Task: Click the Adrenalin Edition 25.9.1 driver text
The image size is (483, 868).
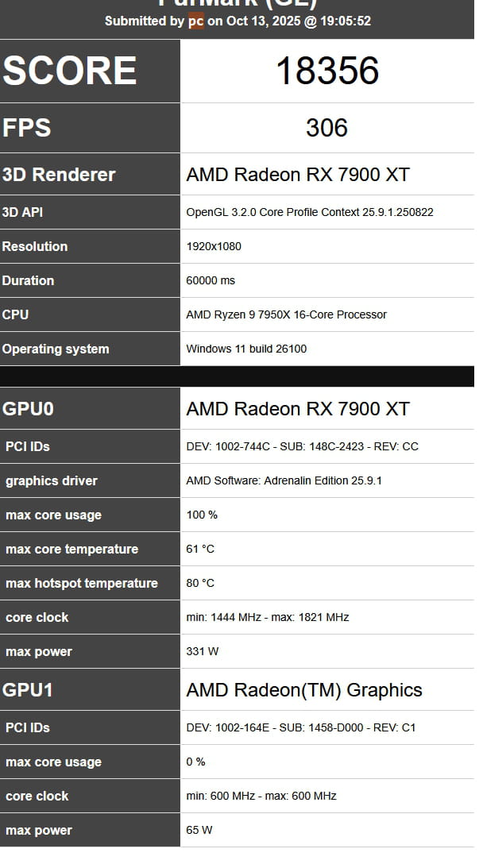Action: coord(284,480)
